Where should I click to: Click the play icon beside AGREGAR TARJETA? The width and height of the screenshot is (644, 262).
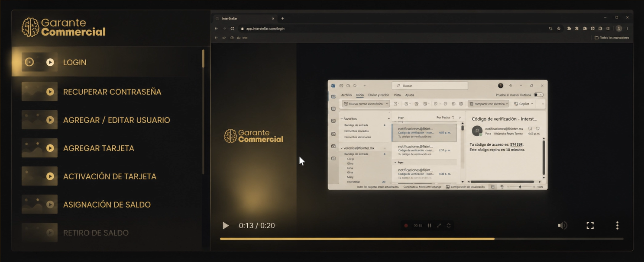50,148
